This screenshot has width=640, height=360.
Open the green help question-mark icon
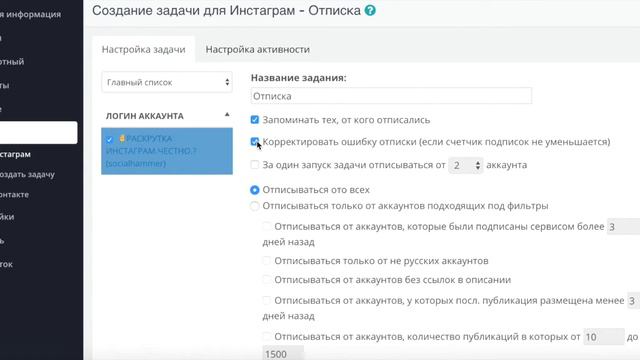coord(370,11)
